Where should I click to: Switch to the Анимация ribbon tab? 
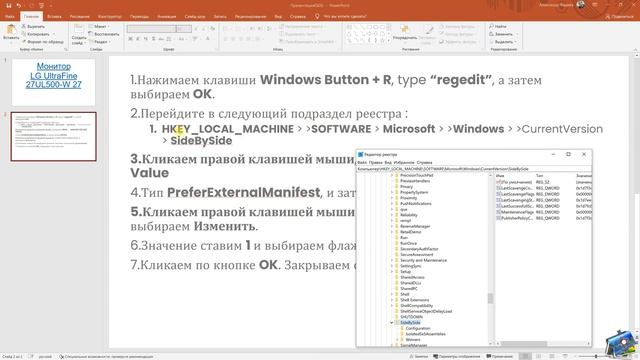pos(167,16)
